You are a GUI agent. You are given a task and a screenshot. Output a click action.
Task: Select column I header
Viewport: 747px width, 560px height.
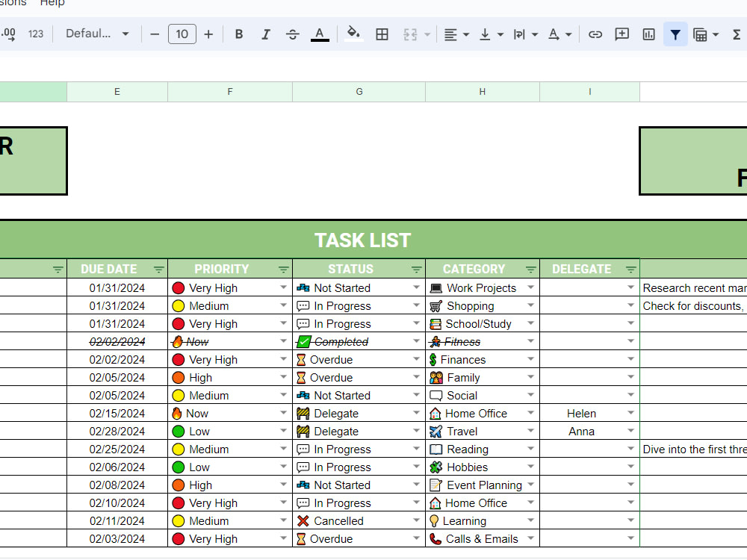point(590,92)
